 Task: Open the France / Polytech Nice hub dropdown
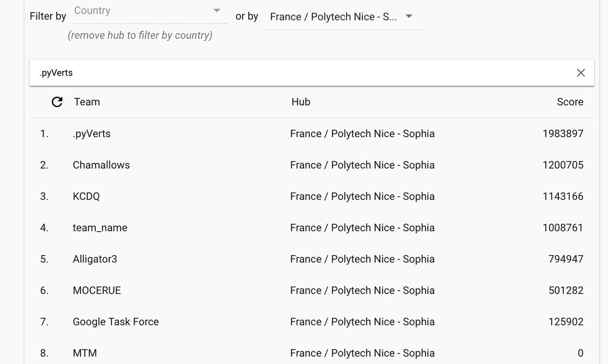pyautogui.click(x=343, y=17)
